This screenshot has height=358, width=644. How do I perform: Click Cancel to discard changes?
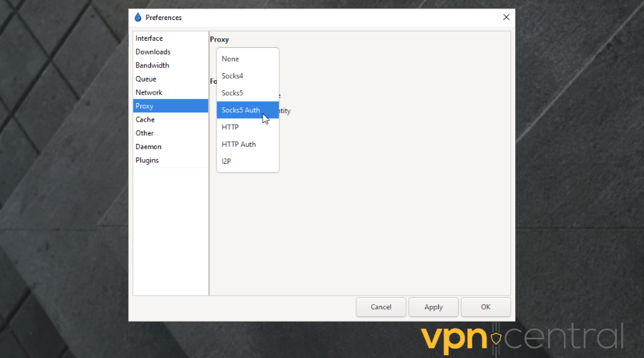381,307
